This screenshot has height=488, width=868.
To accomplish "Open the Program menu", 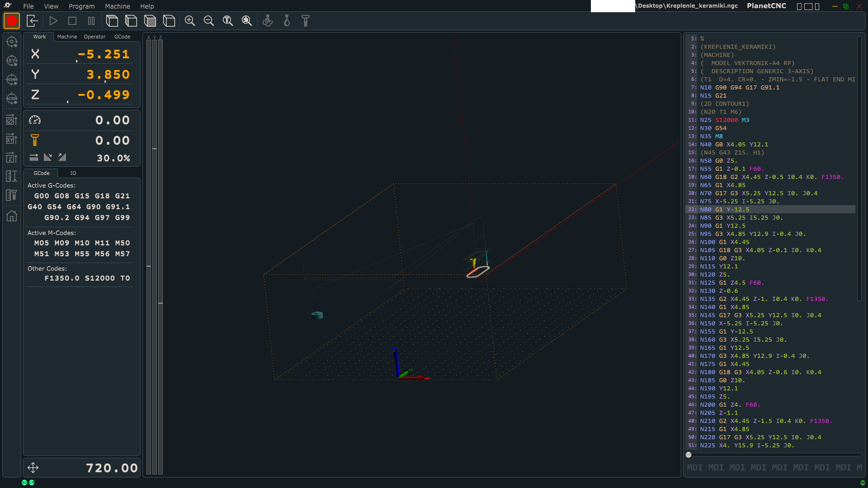I will (x=81, y=6).
